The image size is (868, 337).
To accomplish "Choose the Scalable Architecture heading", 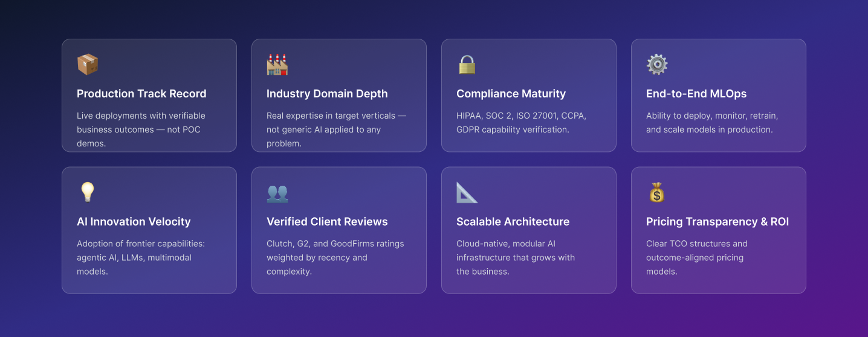I will pyautogui.click(x=513, y=221).
